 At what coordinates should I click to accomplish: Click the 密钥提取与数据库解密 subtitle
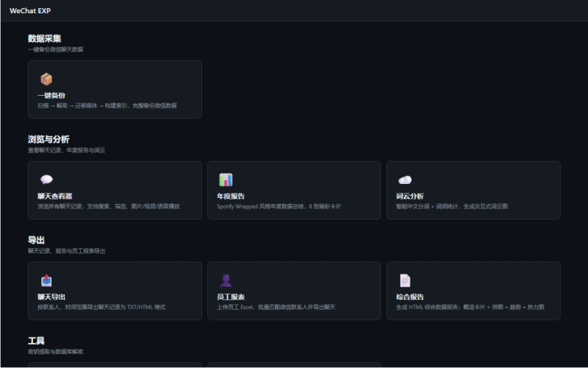point(56,352)
